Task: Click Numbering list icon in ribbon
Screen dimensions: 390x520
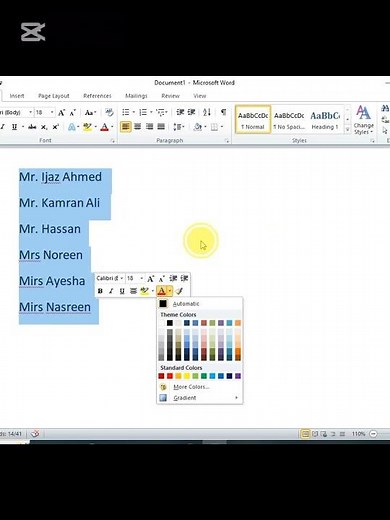Action: (x=143, y=112)
